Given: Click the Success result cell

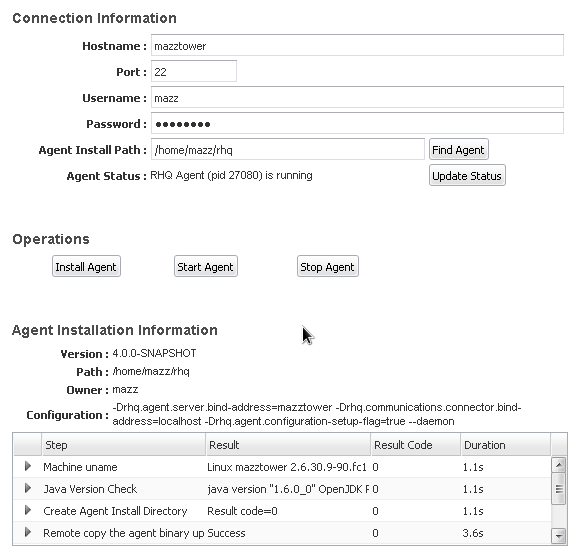Looking at the screenshot, I should (226, 533).
